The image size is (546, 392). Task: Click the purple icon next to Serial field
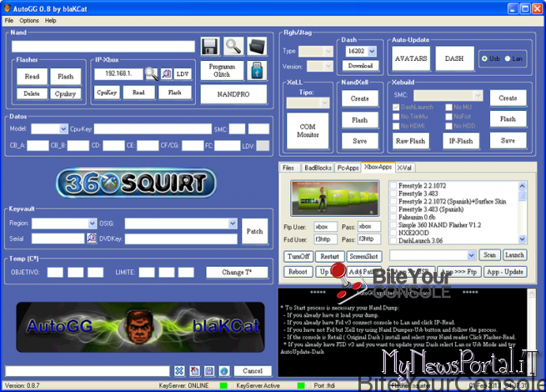pyautogui.click(x=91, y=238)
